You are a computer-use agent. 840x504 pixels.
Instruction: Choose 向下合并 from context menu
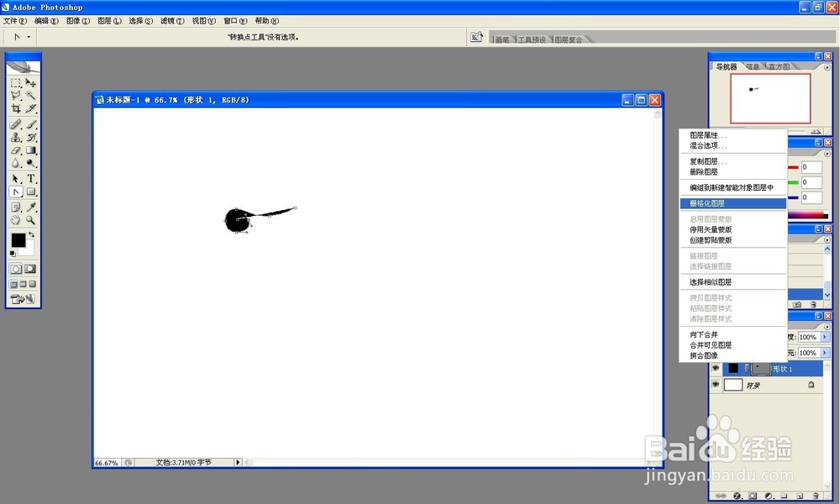pyautogui.click(x=732, y=334)
